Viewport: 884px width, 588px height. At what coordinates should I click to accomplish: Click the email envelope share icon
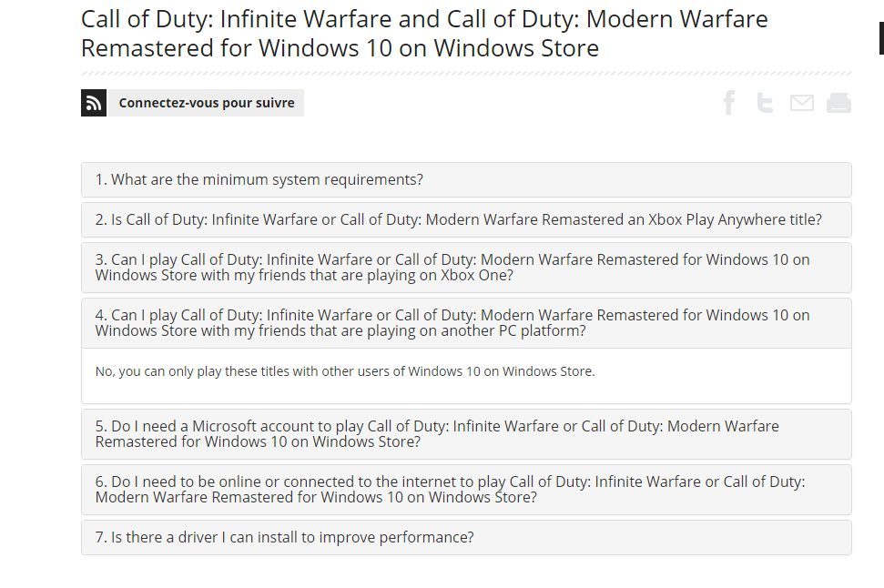[801, 103]
